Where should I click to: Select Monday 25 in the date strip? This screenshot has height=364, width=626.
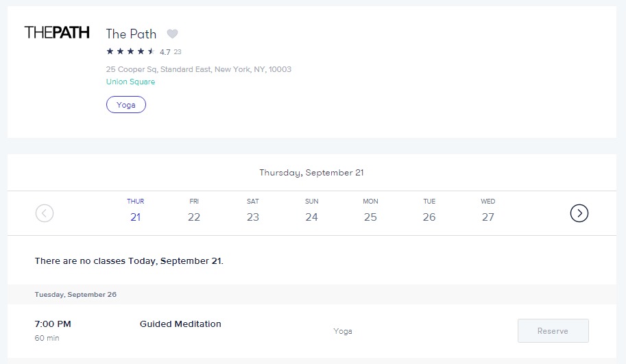click(370, 210)
